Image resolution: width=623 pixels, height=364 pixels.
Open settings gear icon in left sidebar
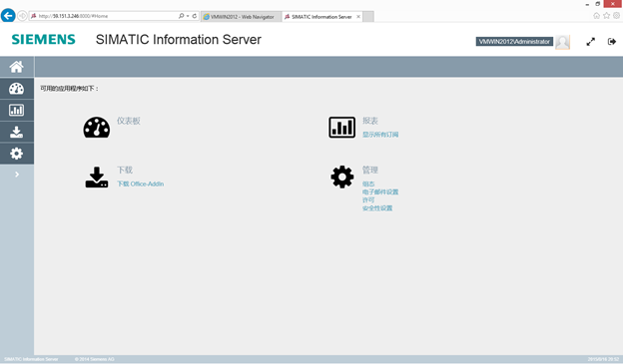(17, 154)
